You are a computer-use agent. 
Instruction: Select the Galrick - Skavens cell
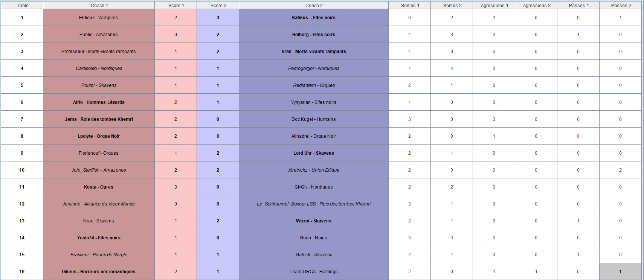tap(314, 255)
